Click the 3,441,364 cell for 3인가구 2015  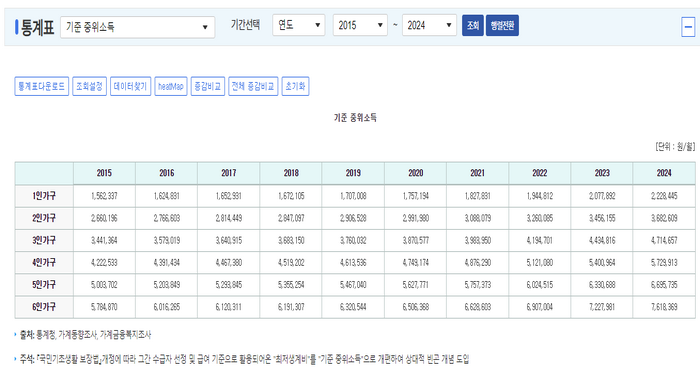(104, 241)
